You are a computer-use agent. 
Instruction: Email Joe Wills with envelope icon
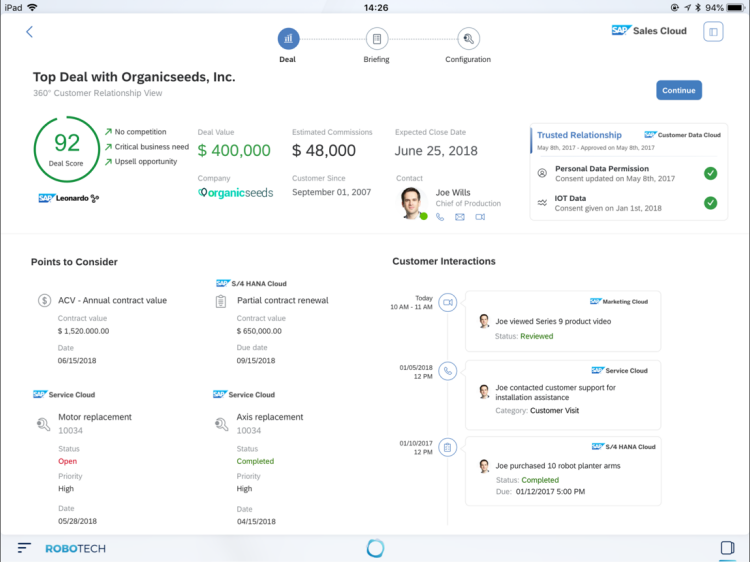click(460, 217)
